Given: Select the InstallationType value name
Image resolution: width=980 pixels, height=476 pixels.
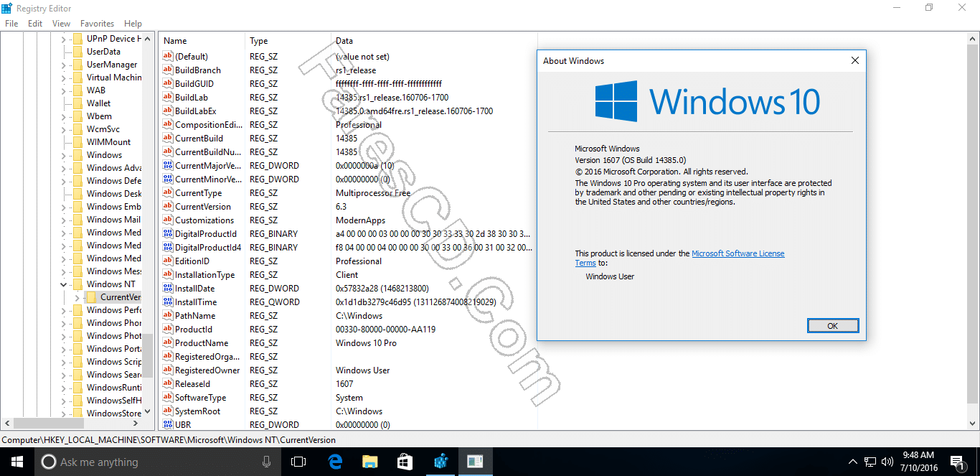Looking at the screenshot, I should [x=205, y=275].
